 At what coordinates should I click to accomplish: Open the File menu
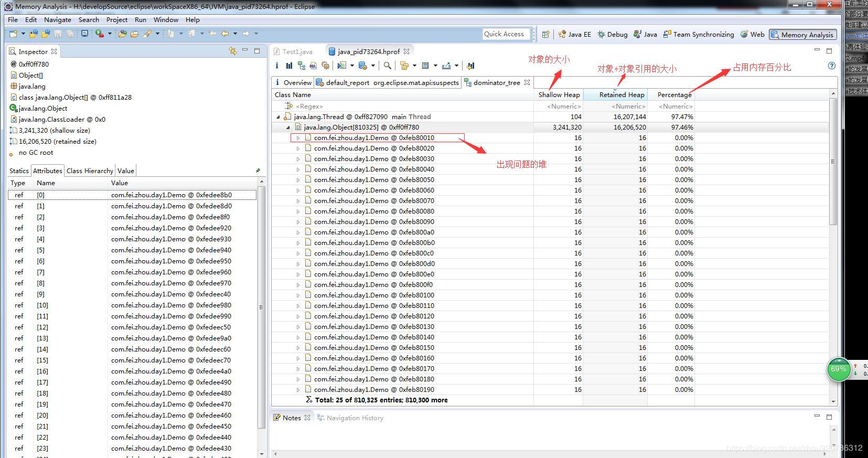(13, 19)
